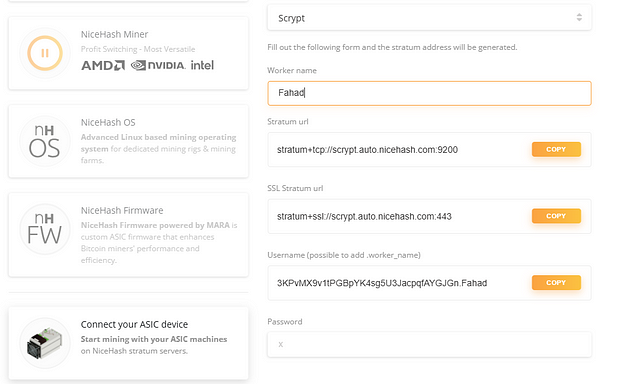Select the stratum+tcp://scrypt.auto.nicehash.com:9200 text

click(x=367, y=150)
